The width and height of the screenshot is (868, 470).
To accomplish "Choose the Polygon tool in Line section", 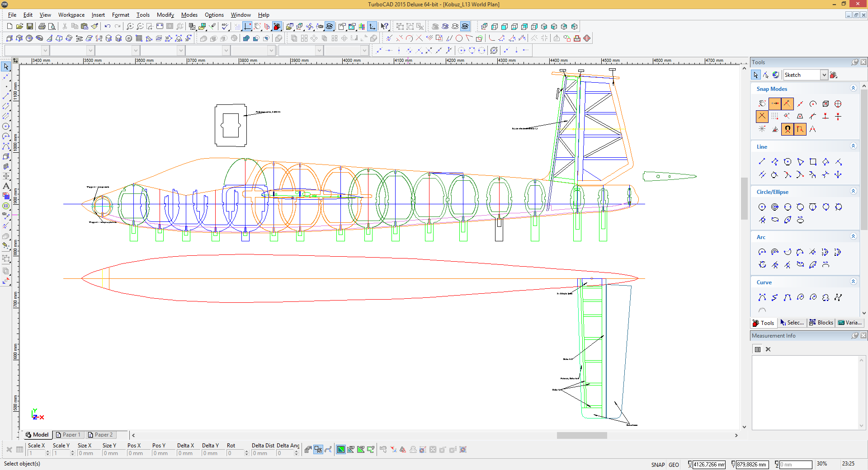I will pyautogui.click(x=787, y=162).
